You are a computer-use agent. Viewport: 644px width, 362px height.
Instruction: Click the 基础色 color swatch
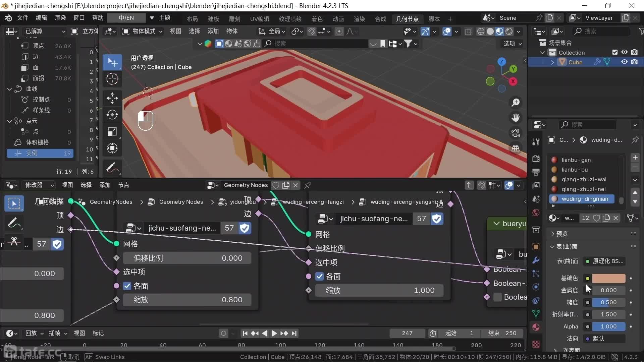tap(608, 278)
